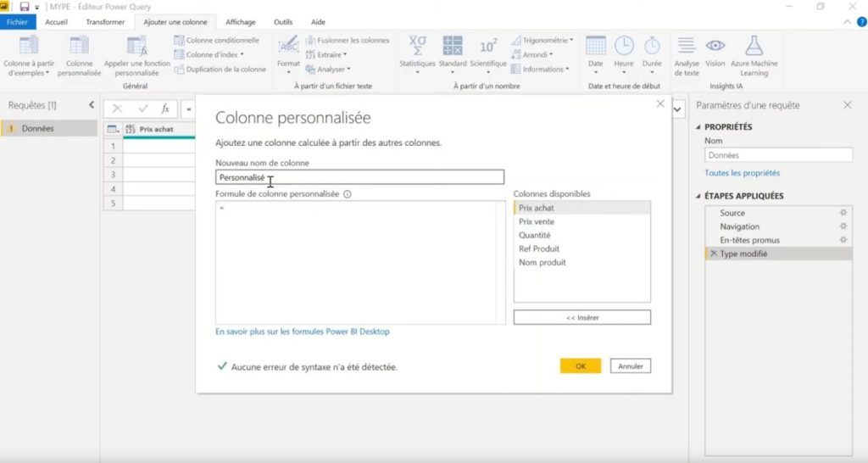Image resolution: width=868 pixels, height=463 pixels.
Task: Click the save icon in title bar
Action: click(x=25, y=7)
